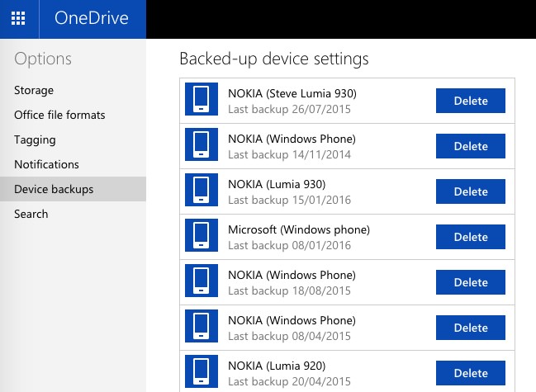Click the phone icon beside the 15/01/2016 backup
Screen dimensions: 536x392
coord(202,190)
